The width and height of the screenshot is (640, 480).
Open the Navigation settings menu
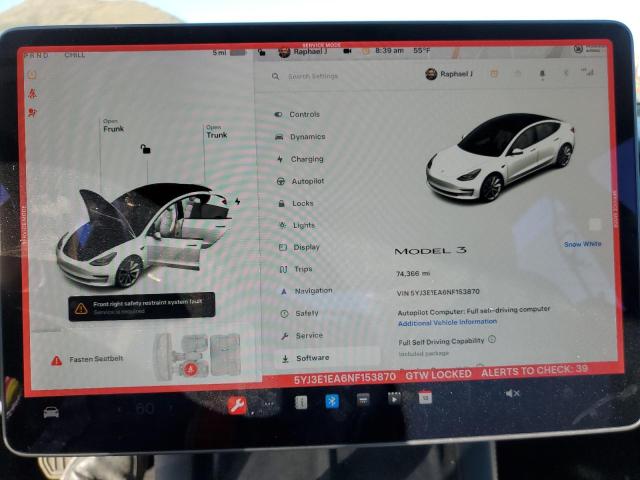click(x=307, y=291)
